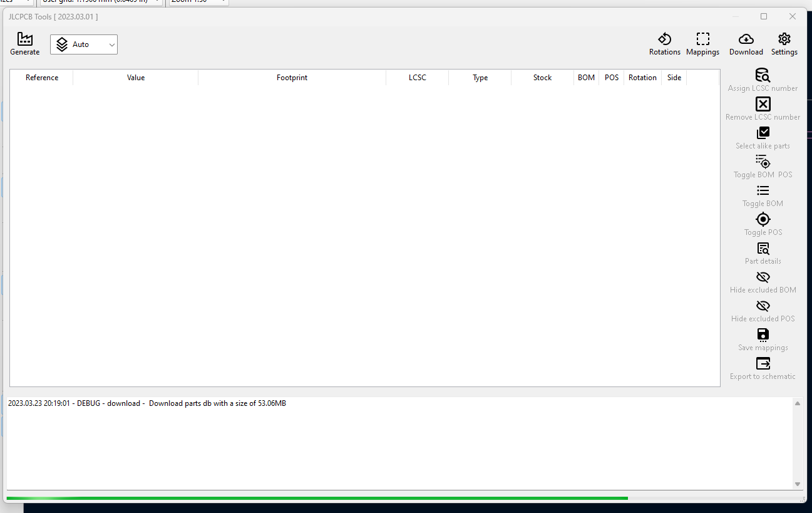This screenshot has height=513, width=812.
Task: Click the Download cloud icon
Action: pyautogui.click(x=746, y=39)
